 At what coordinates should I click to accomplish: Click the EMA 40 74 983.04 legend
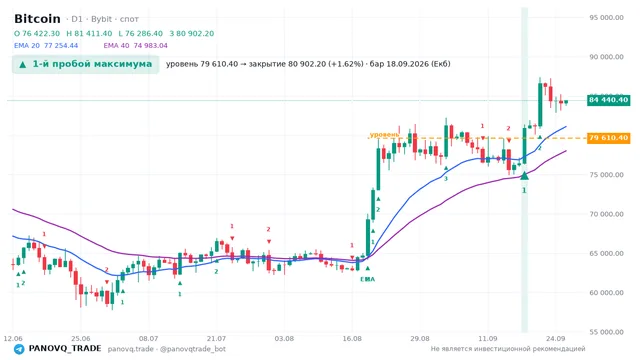[x=136, y=46]
